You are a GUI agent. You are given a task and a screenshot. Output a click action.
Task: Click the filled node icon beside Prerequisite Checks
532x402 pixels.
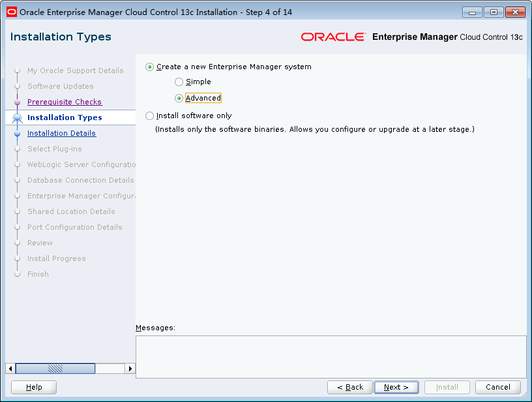pos(18,102)
